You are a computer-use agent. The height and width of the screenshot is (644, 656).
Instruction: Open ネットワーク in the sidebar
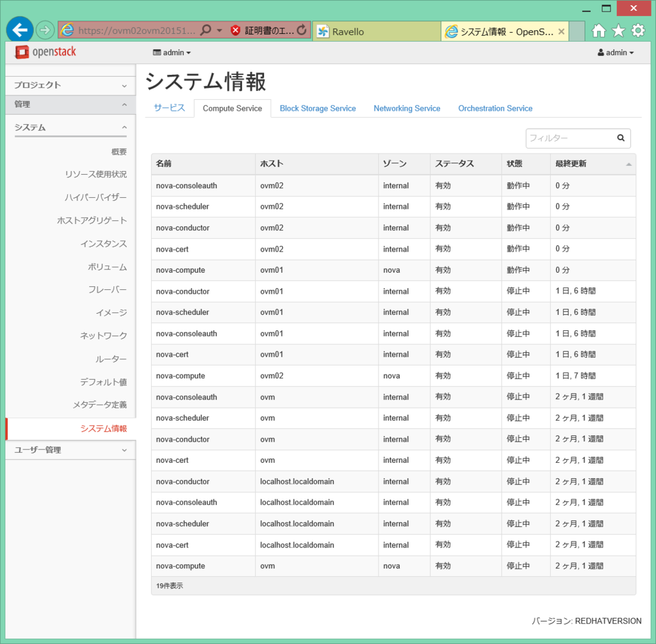103,336
